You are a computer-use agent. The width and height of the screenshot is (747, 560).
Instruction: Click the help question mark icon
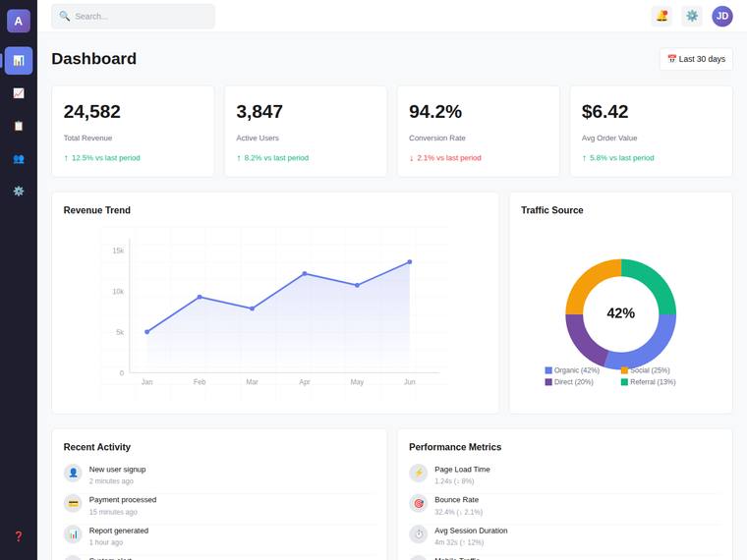pyautogui.click(x=19, y=536)
